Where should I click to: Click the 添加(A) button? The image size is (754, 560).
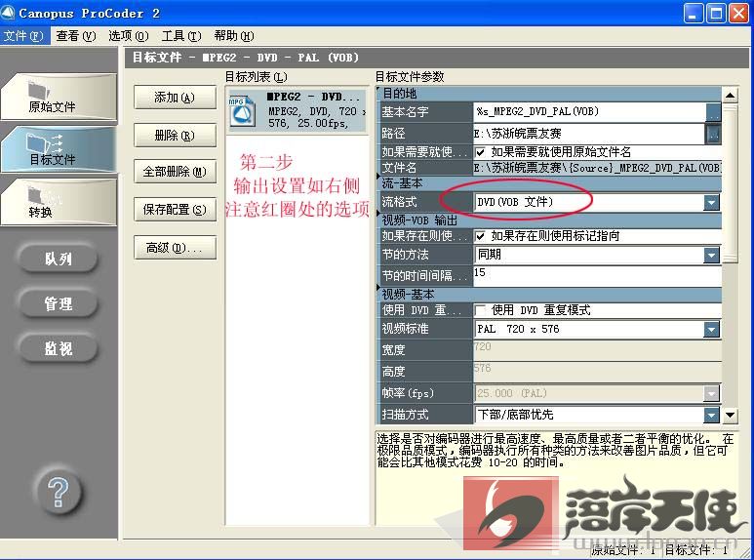175,98
